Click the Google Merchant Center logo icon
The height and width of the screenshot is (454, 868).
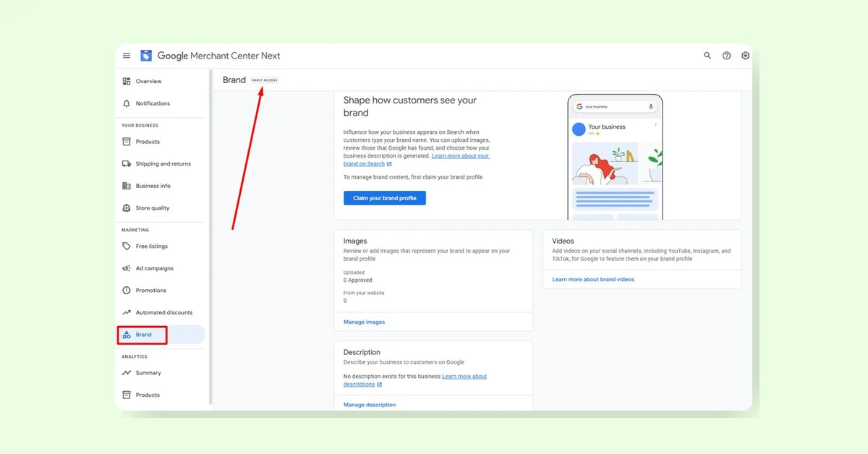pos(146,56)
